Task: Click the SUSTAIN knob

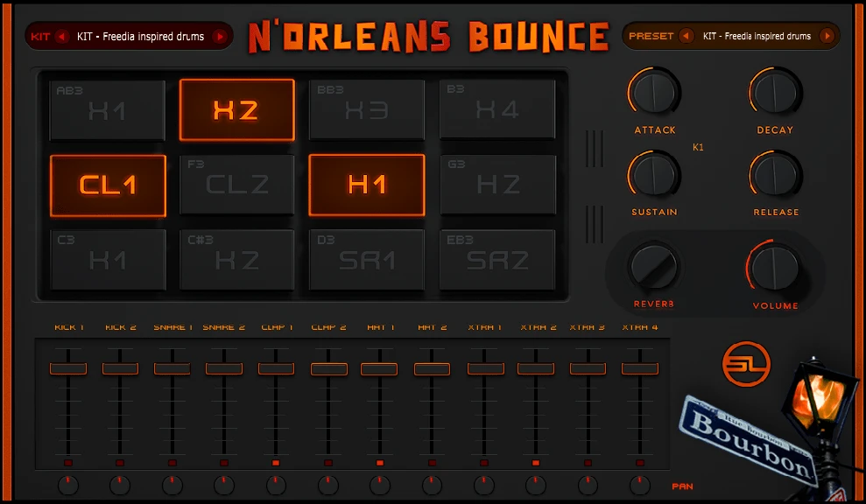Action: point(654,175)
